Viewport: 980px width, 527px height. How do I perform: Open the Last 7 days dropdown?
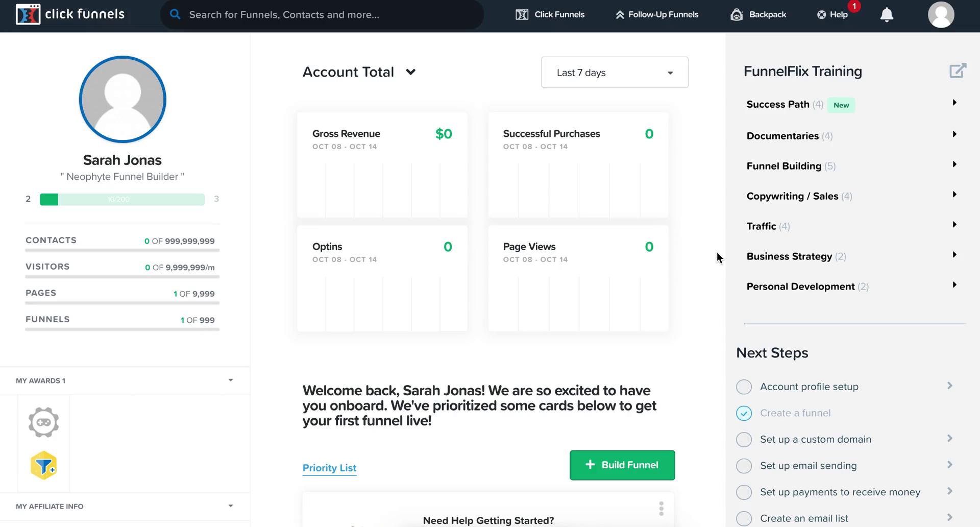[x=615, y=73]
